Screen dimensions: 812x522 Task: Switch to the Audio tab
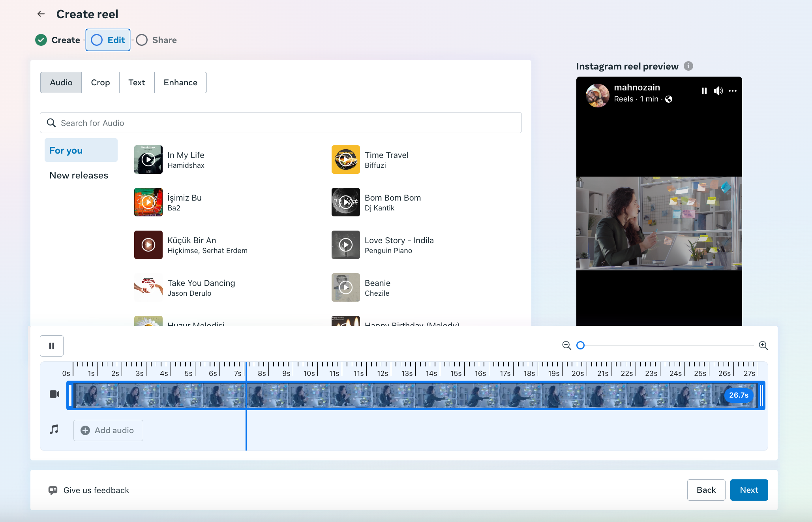(x=61, y=83)
